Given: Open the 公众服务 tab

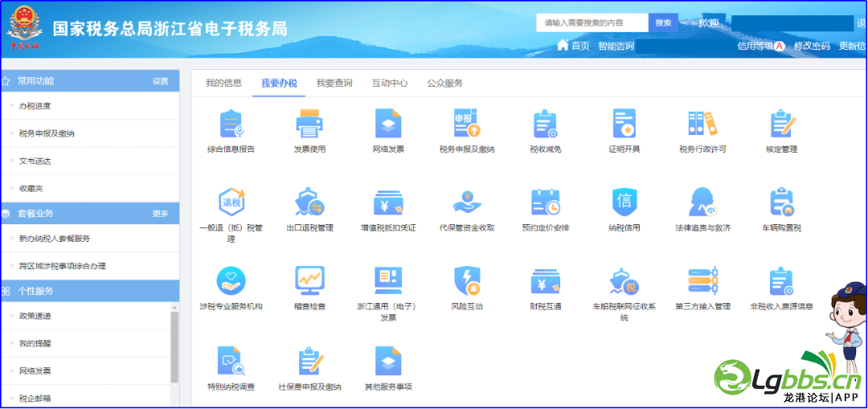Looking at the screenshot, I should (445, 83).
